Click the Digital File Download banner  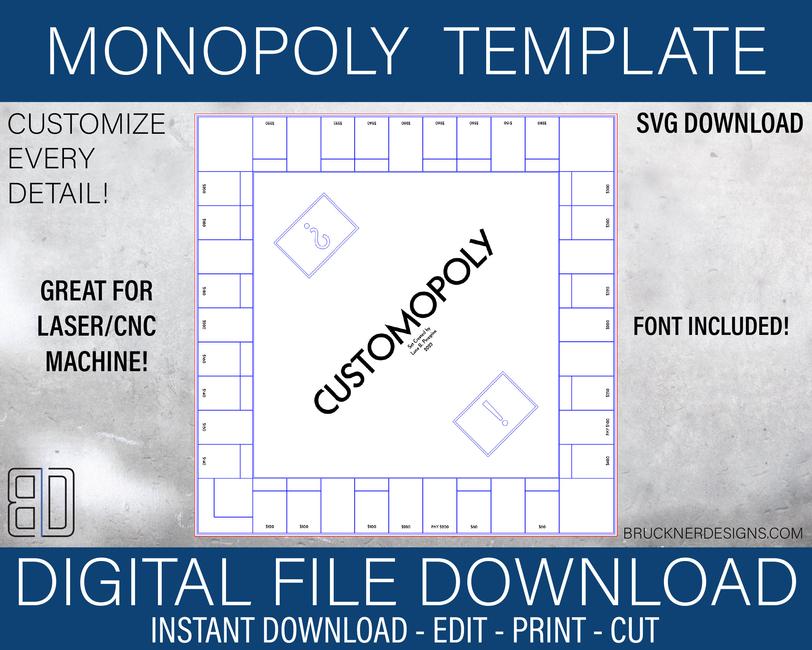pos(406,610)
